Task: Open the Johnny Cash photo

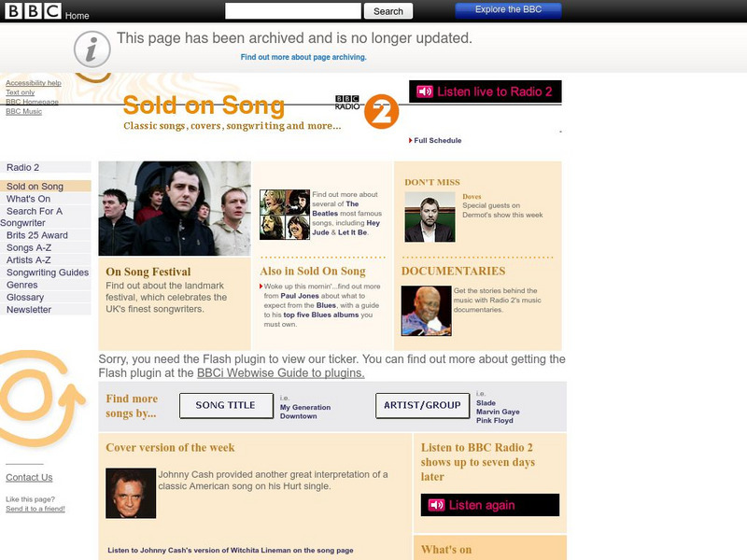Action: click(131, 494)
